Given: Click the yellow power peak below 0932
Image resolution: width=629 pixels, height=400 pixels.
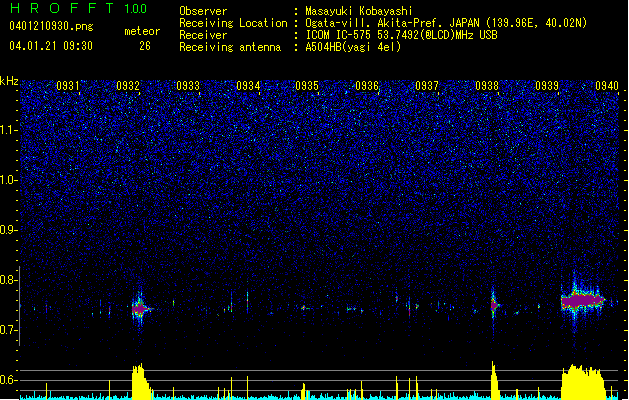Looking at the screenshot, I should 140,382.
